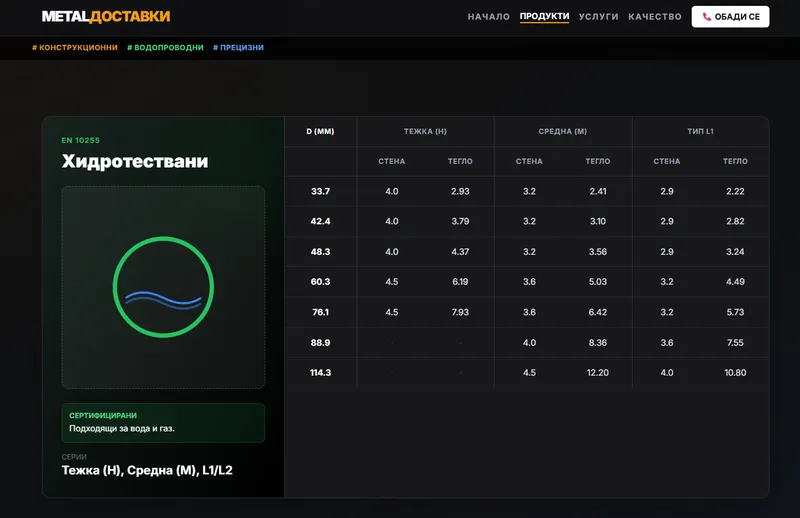Click the Хидротествани heading

[135, 161]
